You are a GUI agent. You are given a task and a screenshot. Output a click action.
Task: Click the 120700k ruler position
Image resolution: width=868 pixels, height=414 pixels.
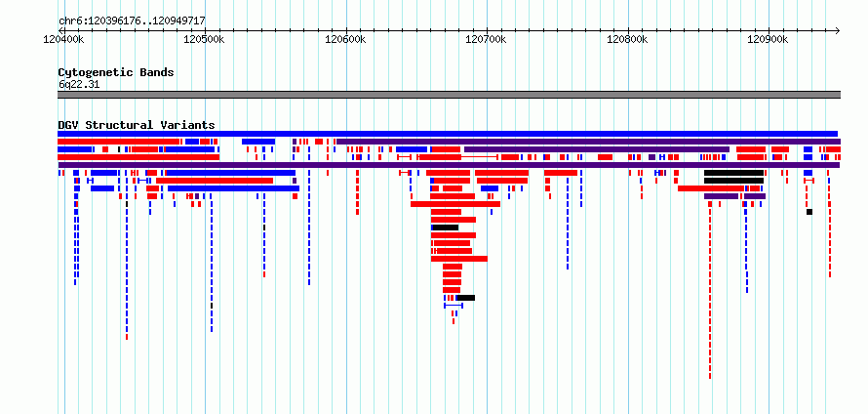pos(487,39)
